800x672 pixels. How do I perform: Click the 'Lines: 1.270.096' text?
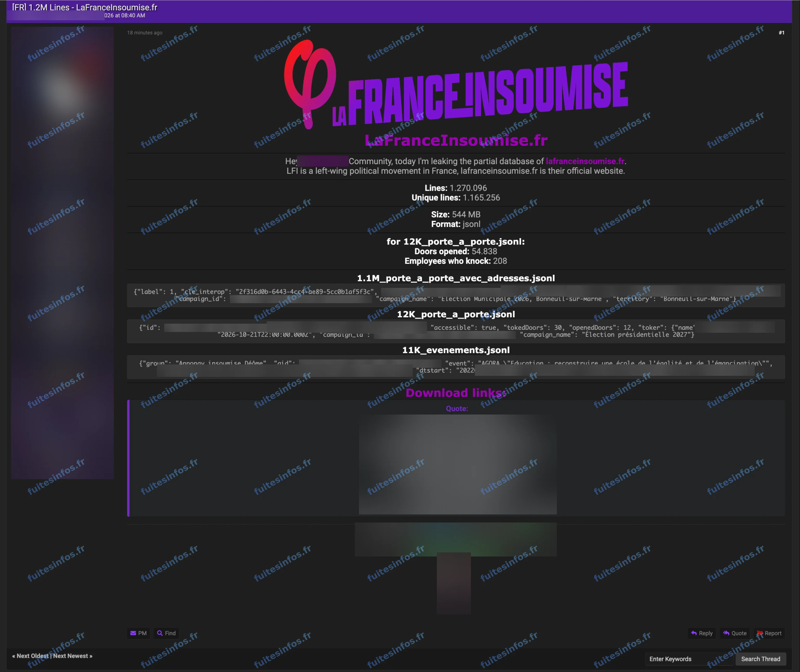456,188
